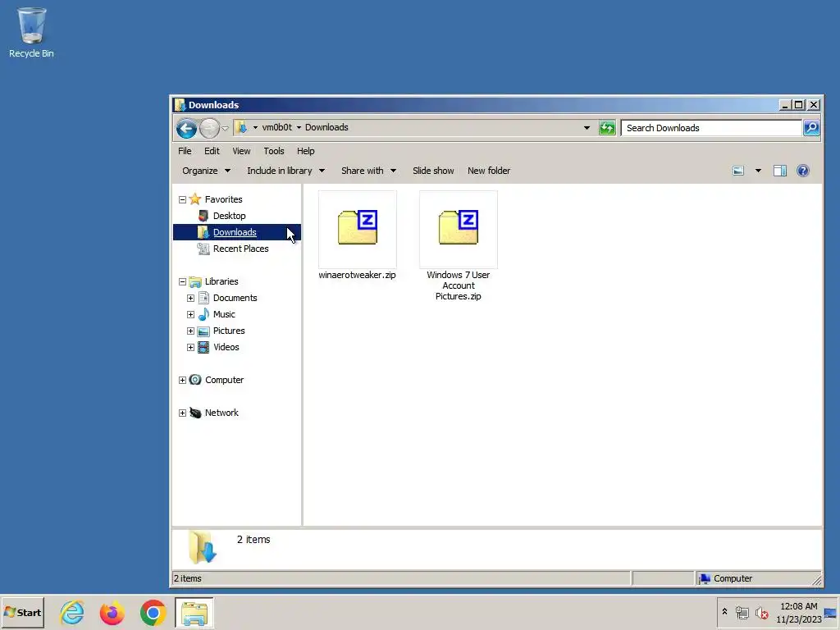Expand the Music library node
840x630 pixels.
[x=190, y=315]
